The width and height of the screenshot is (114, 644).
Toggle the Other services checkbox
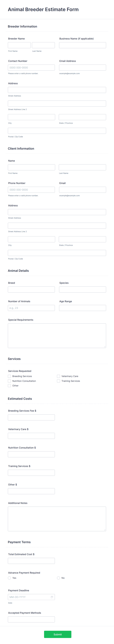(9, 386)
